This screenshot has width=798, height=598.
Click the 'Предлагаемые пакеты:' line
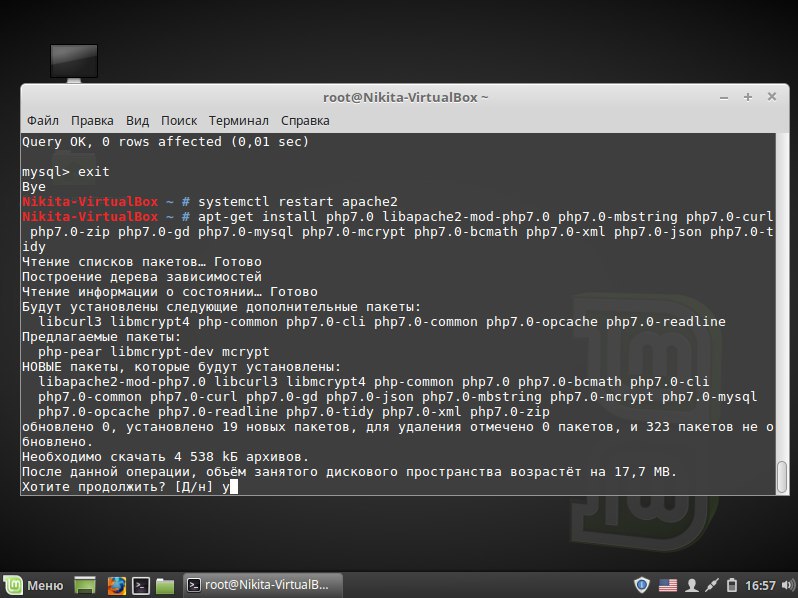(x=101, y=337)
